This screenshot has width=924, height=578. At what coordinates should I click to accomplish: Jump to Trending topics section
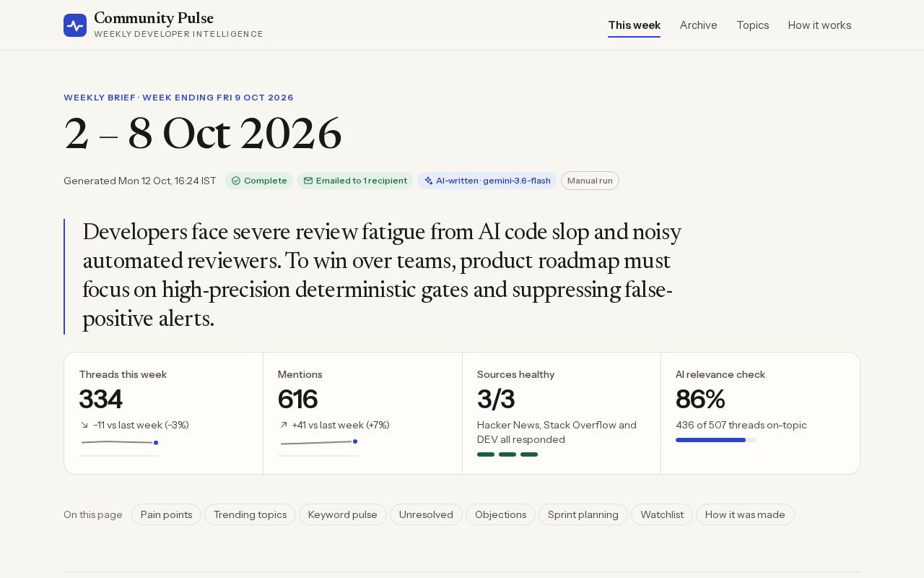pos(250,514)
